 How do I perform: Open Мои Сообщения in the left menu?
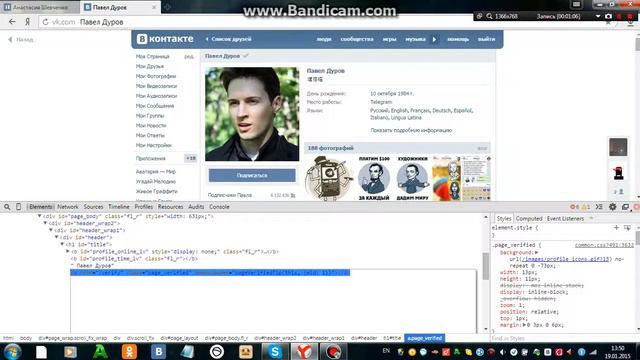pos(155,106)
